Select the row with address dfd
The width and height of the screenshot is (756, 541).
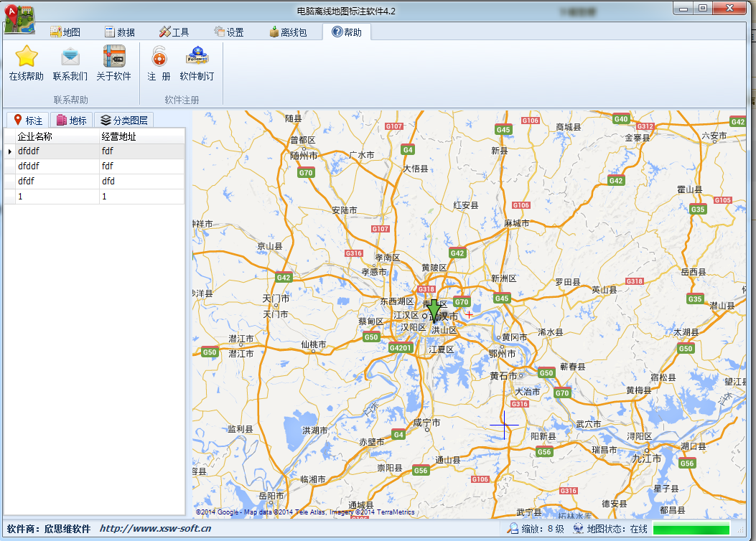[108, 182]
